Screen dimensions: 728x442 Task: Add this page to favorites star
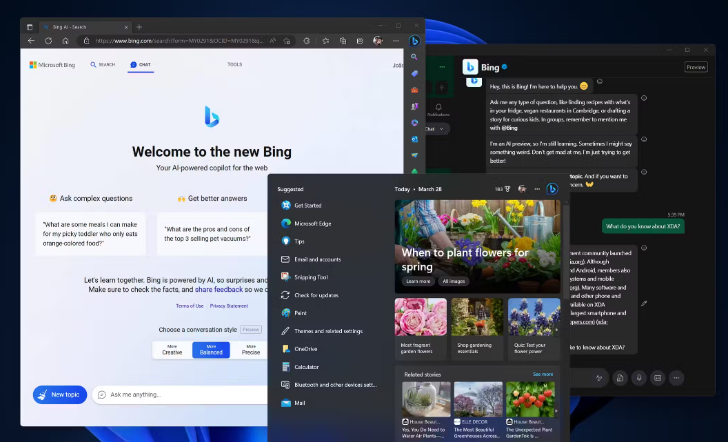(x=287, y=41)
